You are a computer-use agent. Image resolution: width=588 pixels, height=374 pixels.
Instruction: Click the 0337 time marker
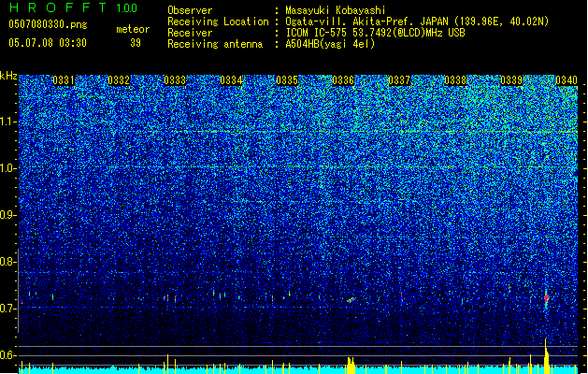point(399,80)
